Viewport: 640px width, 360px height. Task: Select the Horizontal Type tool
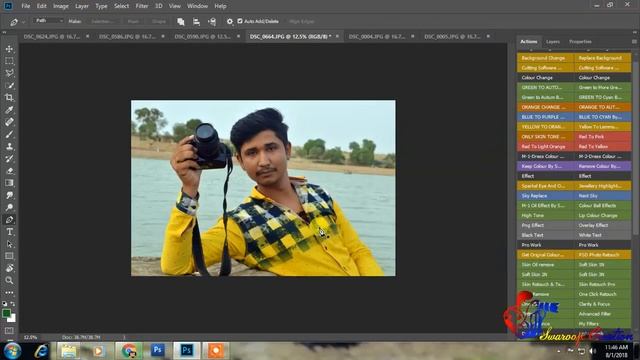pos(9,232)
